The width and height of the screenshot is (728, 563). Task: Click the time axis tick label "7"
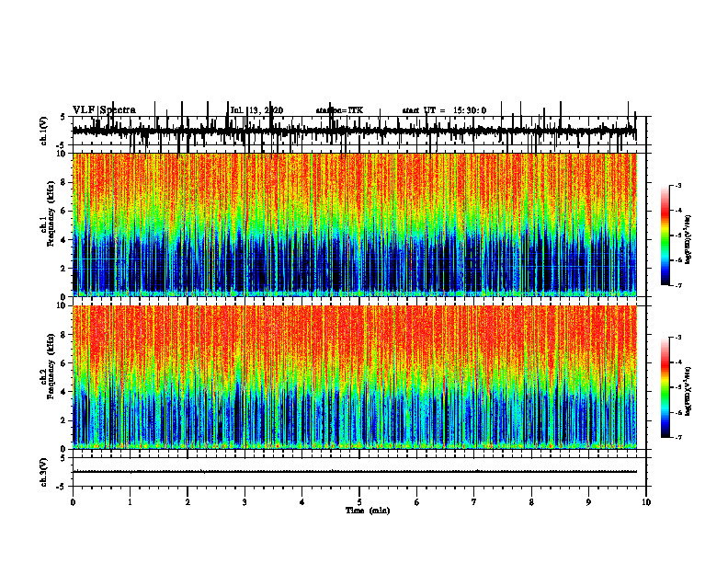(x=474, y=502)
